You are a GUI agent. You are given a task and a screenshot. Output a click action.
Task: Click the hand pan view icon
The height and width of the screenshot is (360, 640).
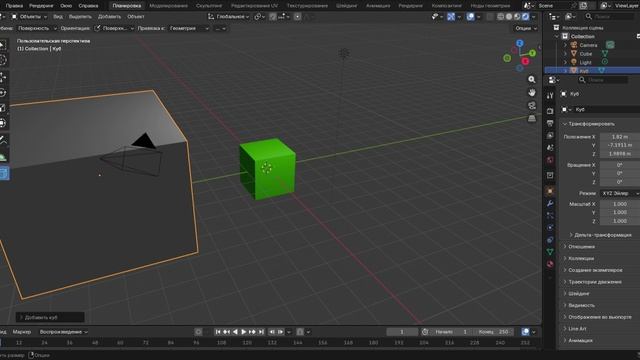pos(531,93)
